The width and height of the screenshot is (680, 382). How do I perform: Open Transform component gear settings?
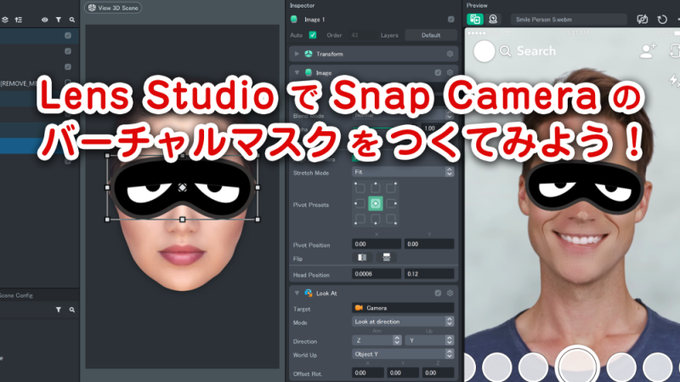click(450, 54)
